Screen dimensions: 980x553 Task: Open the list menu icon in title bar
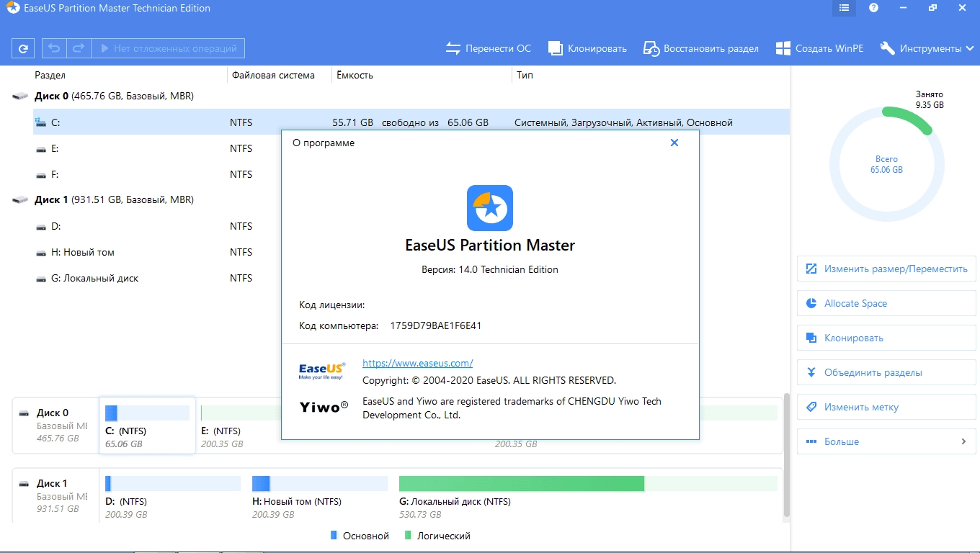point(844,8)
